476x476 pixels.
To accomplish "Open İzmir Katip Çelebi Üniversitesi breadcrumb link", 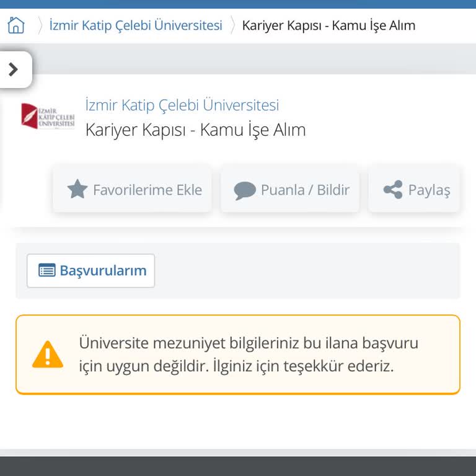I will [136, 25].
